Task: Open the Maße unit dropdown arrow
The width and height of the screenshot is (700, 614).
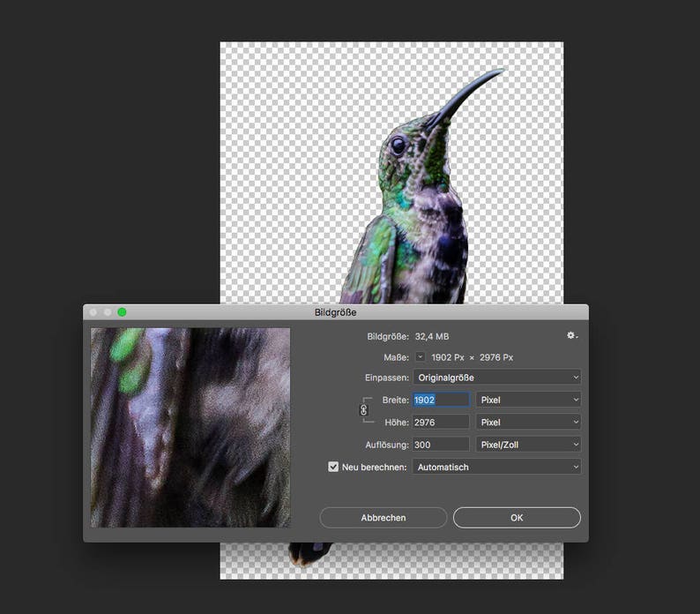Action: (x=421, y=356)
